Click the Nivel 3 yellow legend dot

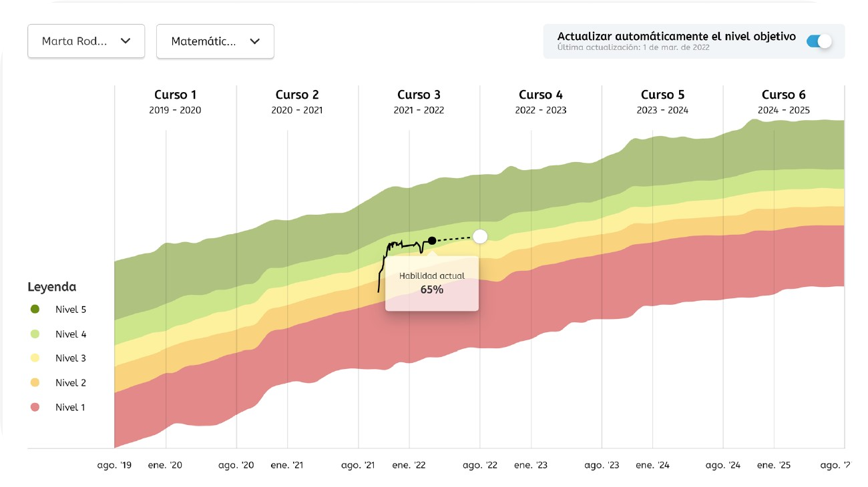35,358
